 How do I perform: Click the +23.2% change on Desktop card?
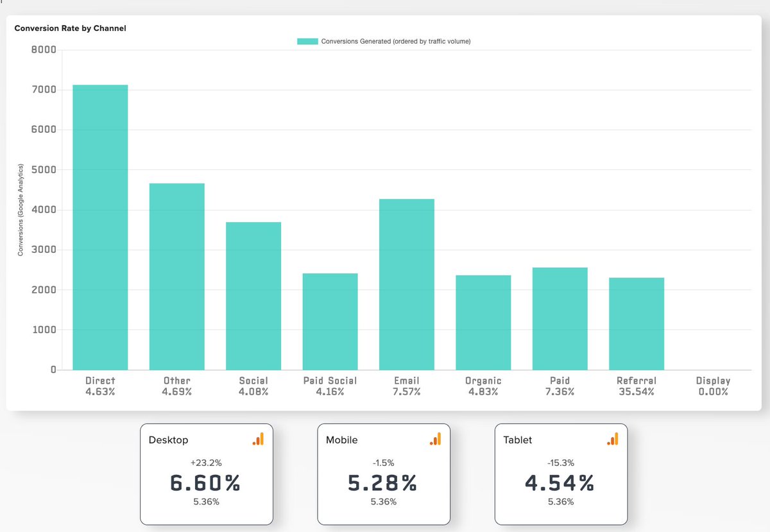(206, 462)
